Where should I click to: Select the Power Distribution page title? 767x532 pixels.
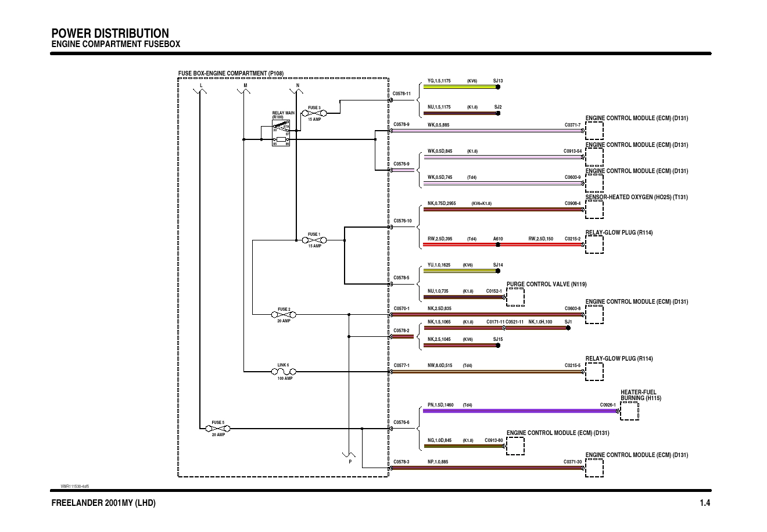(110, 33)
